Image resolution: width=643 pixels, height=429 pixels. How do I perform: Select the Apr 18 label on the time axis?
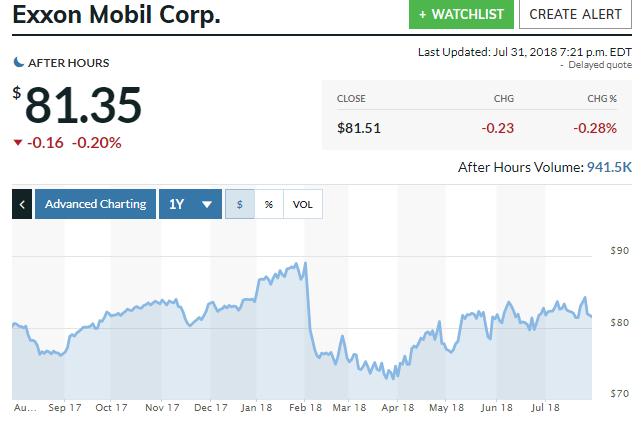[397, 407]
